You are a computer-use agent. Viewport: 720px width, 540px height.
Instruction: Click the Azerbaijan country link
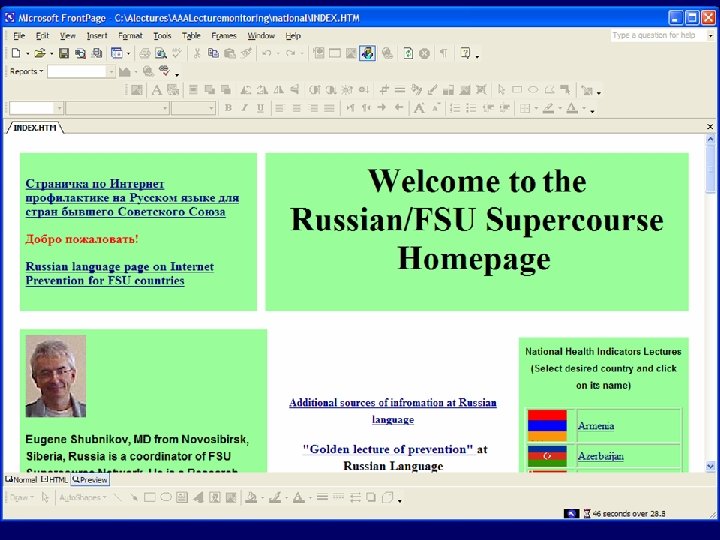tap(601, 456)
